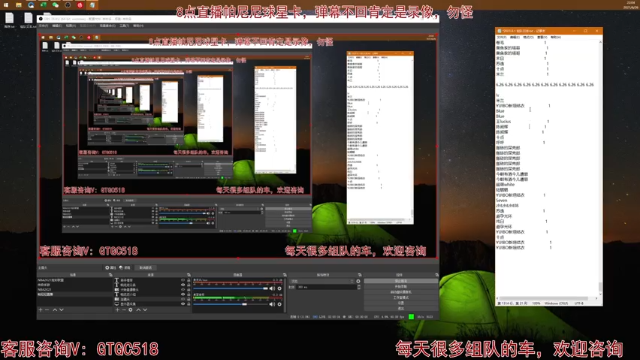Image resolution: width=640 pixels, height=360 pixels.
Task: Mute the second audio mixer track
Action: tap(272, 304)
